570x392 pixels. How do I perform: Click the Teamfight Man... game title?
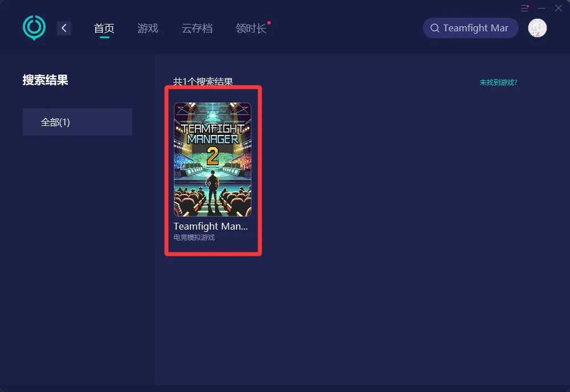[210, 226]
